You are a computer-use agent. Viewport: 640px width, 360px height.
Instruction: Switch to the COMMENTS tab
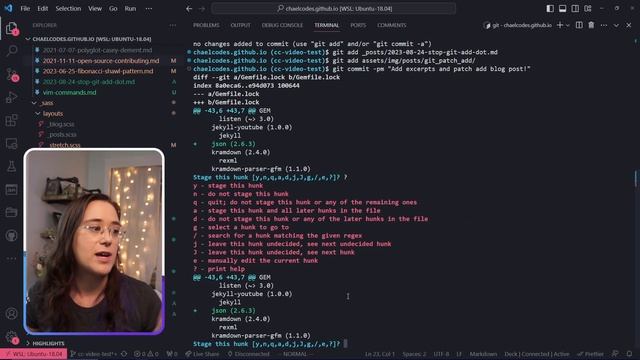[x=391, y=25]
